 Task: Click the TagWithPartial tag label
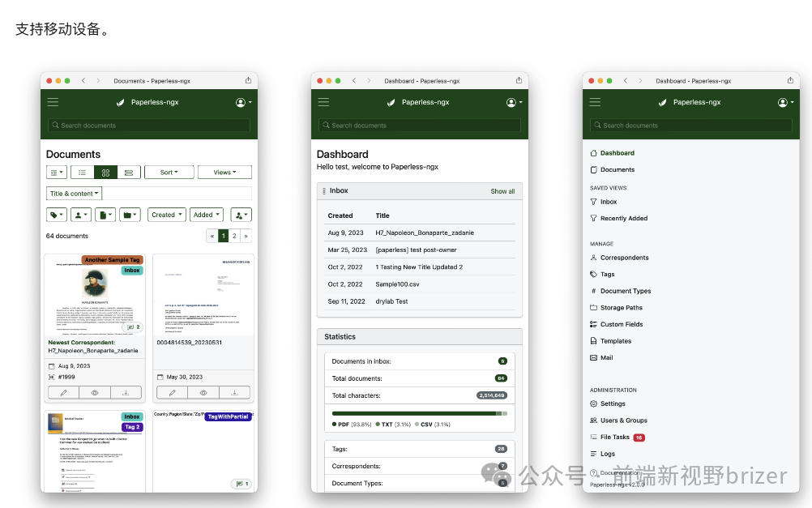[x=228, y=417]
